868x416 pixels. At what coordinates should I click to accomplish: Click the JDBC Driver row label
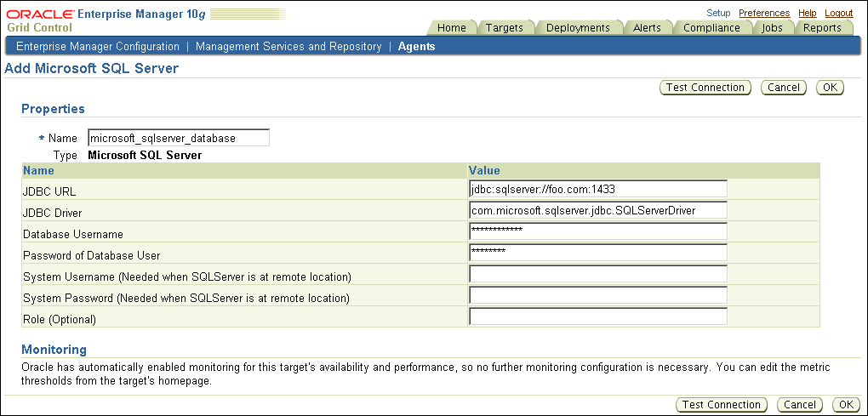53,213
